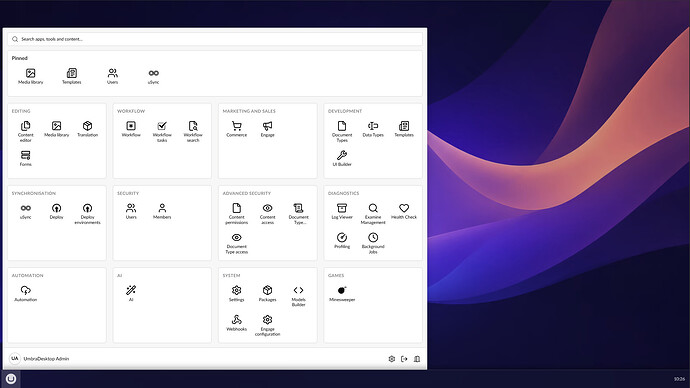Open Content access
This screenshot has height=388, width=690.
268,214
